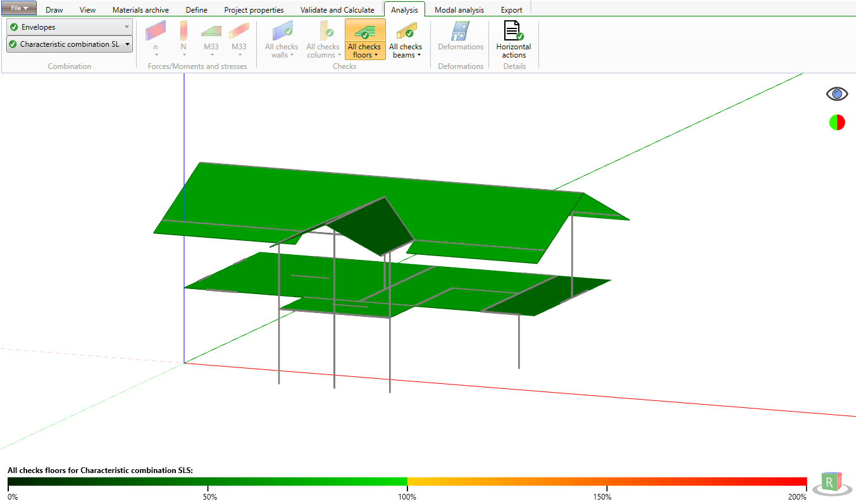Open the Materials archive tab

(140, 9)
